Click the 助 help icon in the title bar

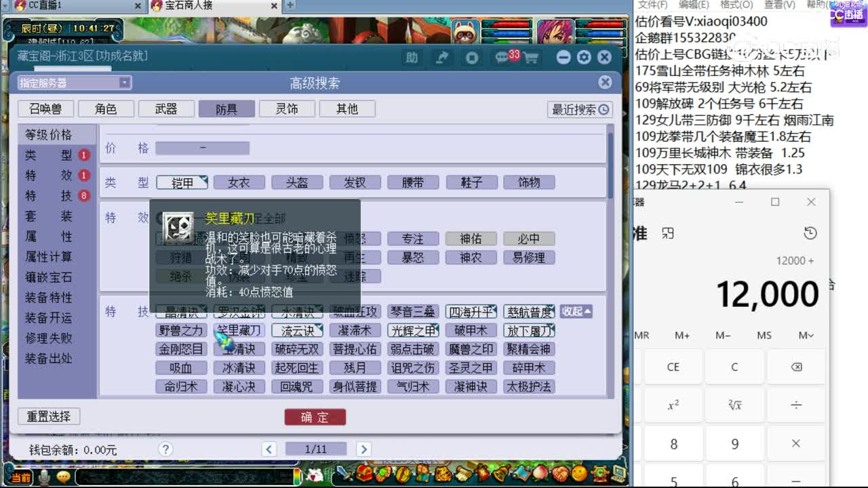click(x=412, y=58)
